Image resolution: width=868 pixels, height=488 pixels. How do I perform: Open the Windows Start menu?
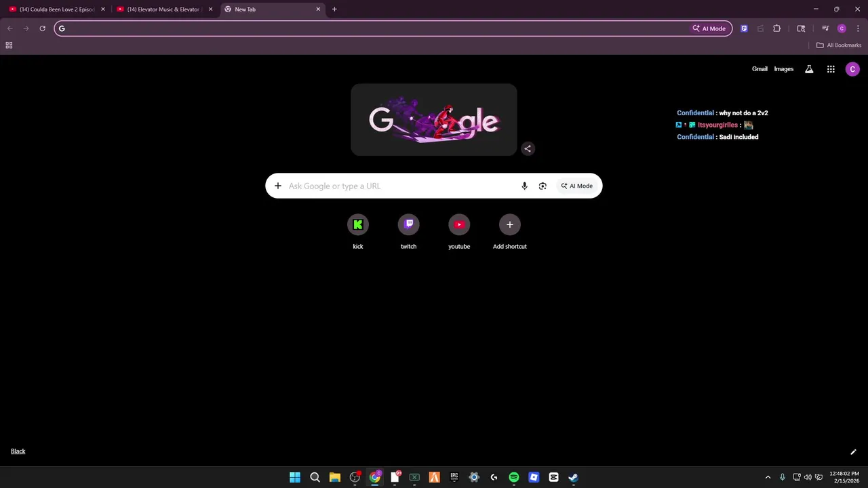click(x=295, y=477)
